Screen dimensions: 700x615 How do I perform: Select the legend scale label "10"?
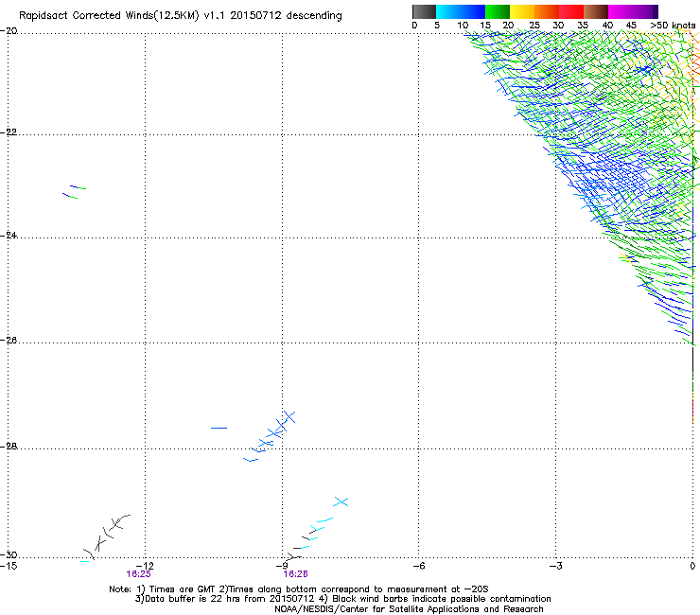pos(463,26)
